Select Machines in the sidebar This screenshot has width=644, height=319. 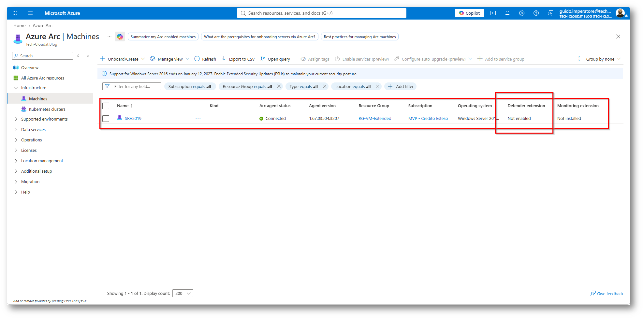(x=50, y=99)
